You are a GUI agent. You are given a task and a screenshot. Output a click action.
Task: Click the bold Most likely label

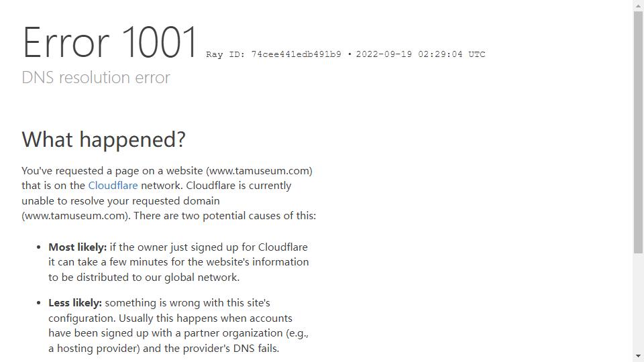coord(78,247)
